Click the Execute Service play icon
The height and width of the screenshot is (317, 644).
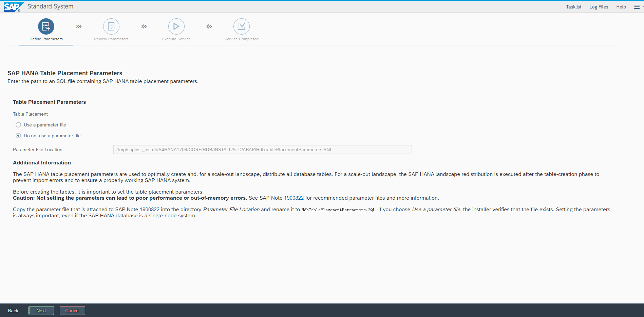pos(176,26)
